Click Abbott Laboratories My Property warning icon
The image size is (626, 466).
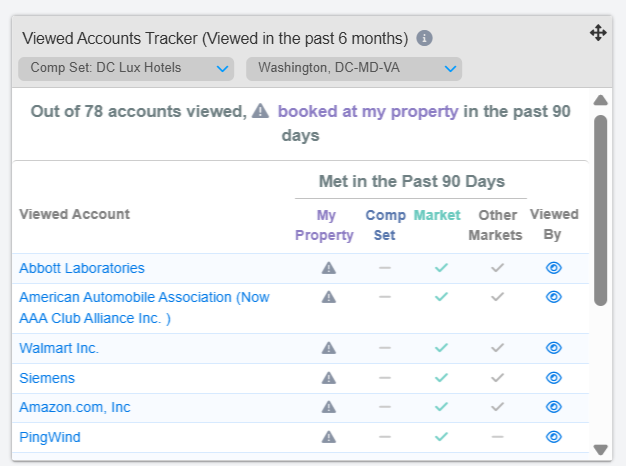(x=329, y=268)
